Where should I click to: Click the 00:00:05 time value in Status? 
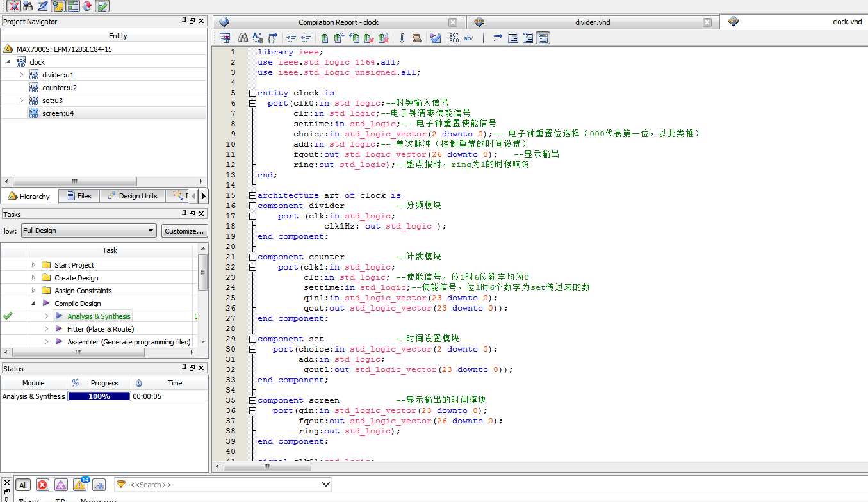pos(147,396)
